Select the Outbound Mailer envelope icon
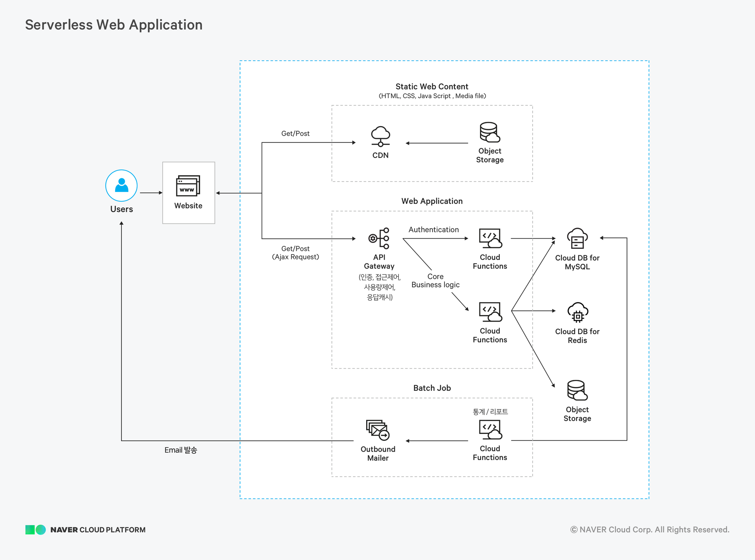 (377, 430)
